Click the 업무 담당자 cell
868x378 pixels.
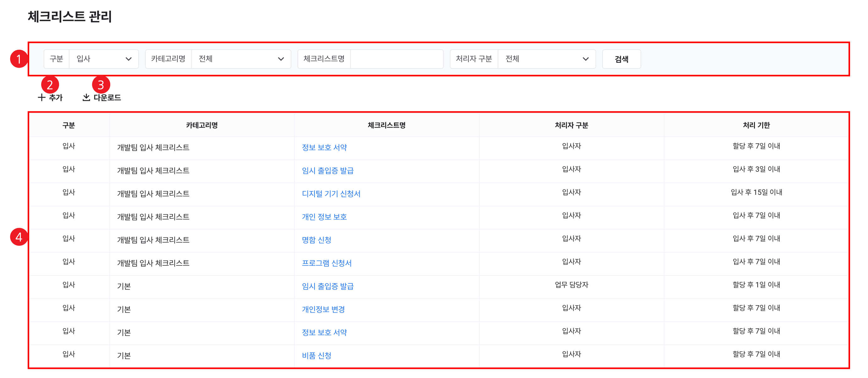(571, 285)
